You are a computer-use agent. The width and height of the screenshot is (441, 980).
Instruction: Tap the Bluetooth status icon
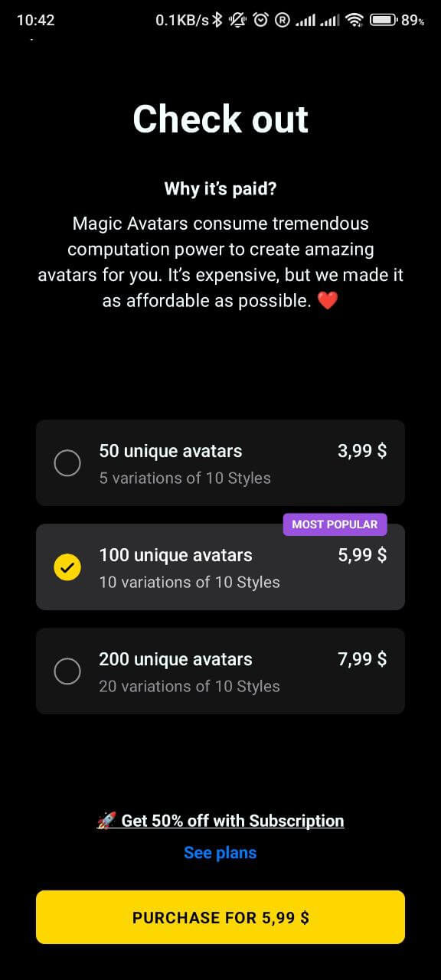217,20
